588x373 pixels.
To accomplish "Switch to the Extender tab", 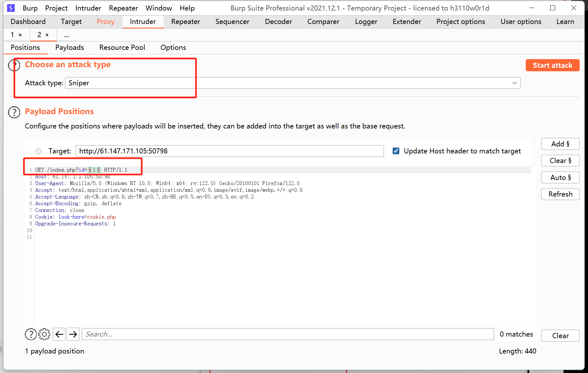I will 407,21.
